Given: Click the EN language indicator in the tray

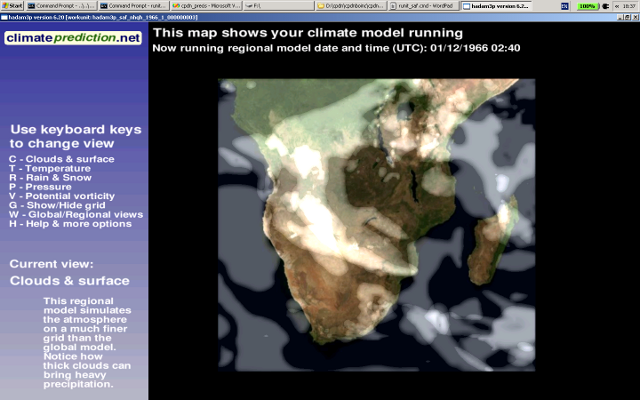Looking at the screenshot, I should [x=564, y=6].
